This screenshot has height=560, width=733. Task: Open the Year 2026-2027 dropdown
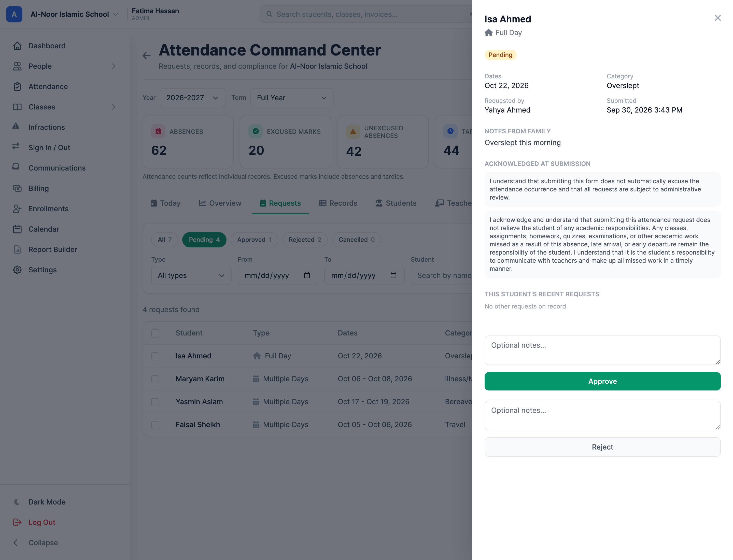pos(192,98)
